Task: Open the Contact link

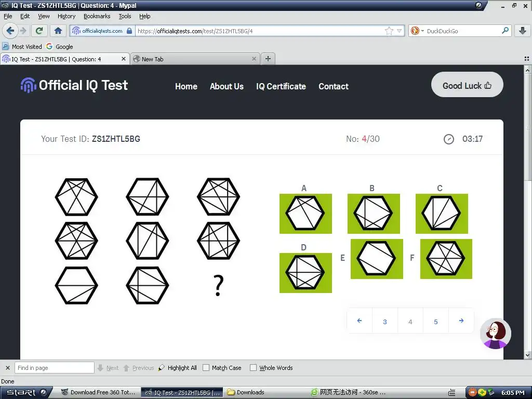Action: coord(333,87)
